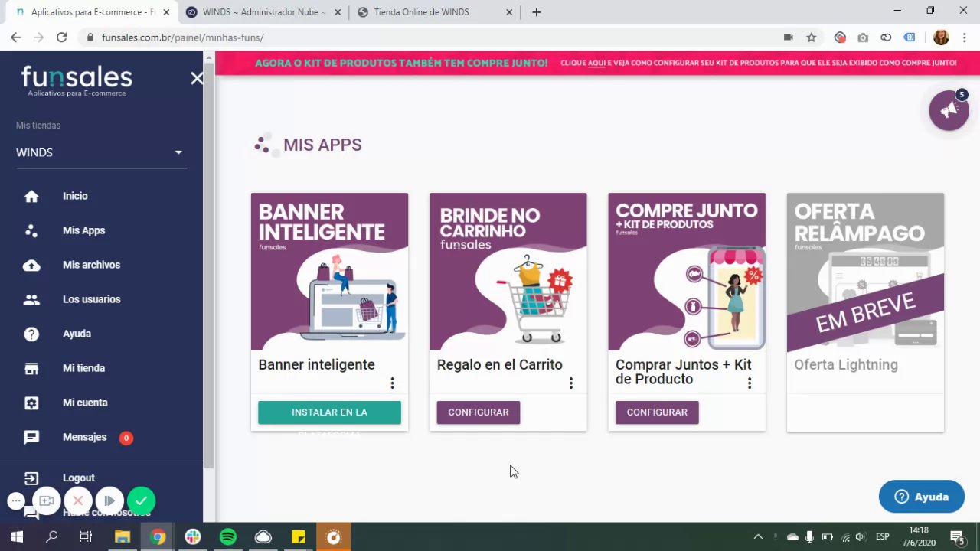The image size is (980, 551).
Task: Click the Mis Apps dots icon
Action: coord(31,230)
